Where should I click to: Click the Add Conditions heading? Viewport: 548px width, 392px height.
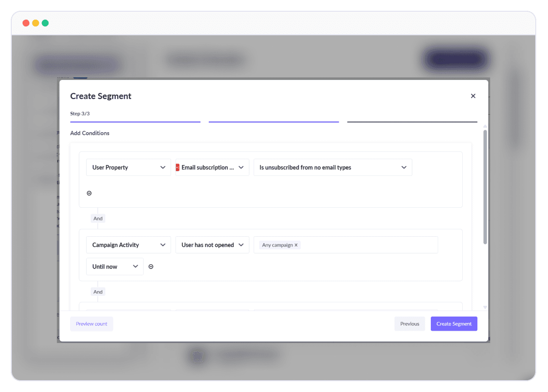[90, 133]
